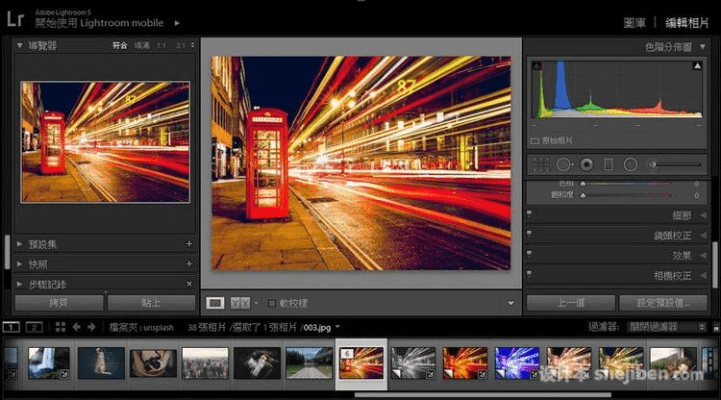Open before/after view options dropdown

(x=256, y=303)
